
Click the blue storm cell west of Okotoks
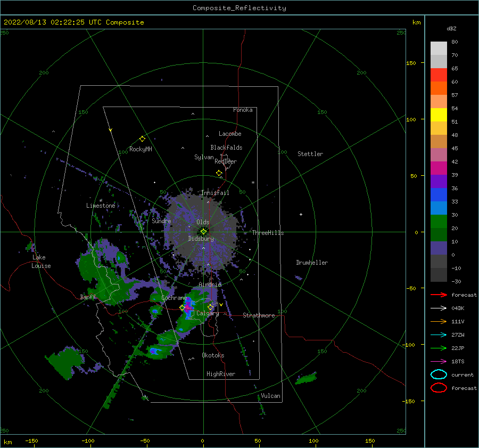coord(154,351)
